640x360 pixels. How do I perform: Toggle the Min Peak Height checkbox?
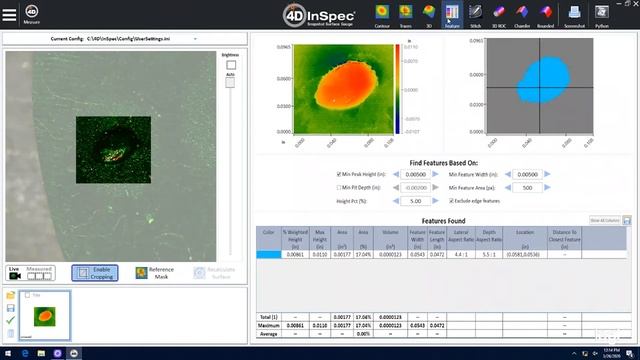[x=339, y=174]
